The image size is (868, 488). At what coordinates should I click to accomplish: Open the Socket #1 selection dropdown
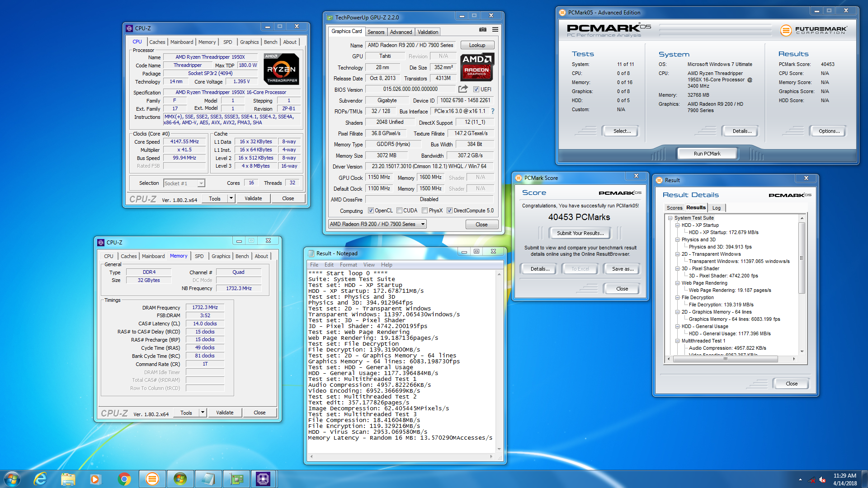tap(201, 183)
